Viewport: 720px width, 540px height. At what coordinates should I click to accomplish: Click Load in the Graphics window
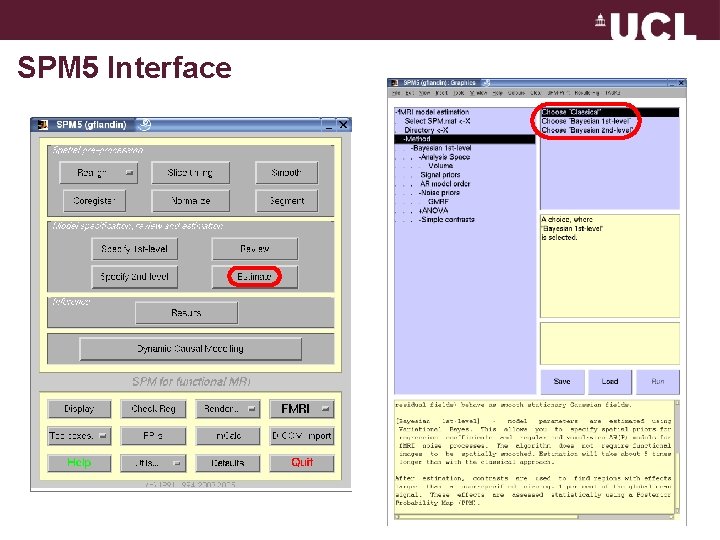(610, 382)
